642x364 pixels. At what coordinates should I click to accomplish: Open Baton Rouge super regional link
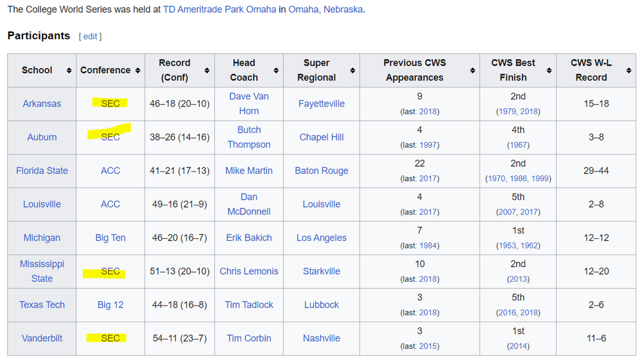click(322, 171)
